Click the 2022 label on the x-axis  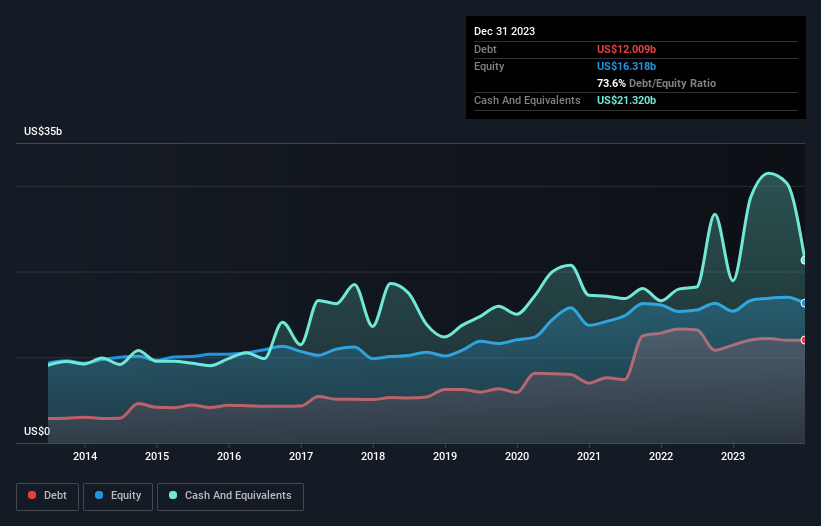[661, 457]
